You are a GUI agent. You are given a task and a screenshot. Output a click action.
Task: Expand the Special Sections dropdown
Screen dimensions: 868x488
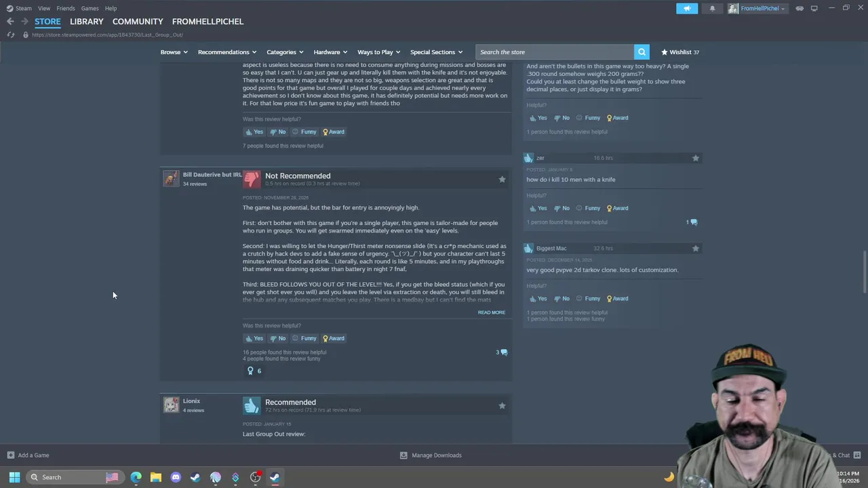pos(436,52)
